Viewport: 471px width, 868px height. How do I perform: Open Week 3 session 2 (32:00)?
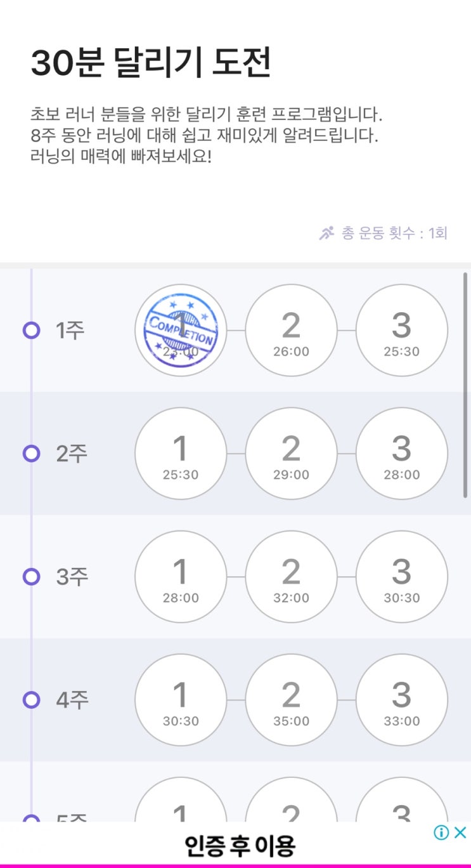tap(291, 577)
